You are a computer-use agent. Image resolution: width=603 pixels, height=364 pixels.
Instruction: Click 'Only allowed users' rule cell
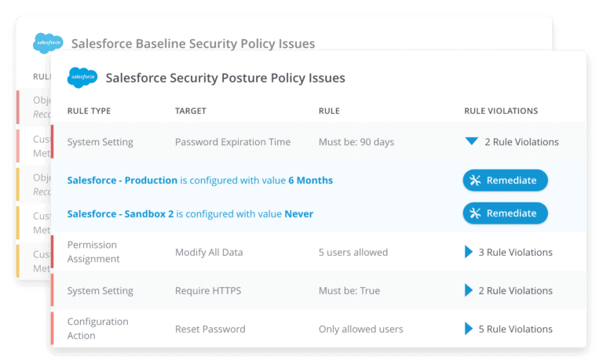click(x=360, y=329)
